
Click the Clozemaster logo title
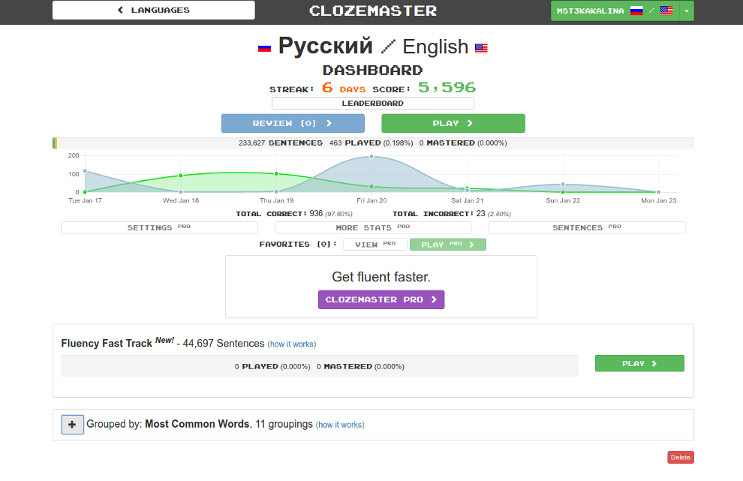(x=373, y=11)
